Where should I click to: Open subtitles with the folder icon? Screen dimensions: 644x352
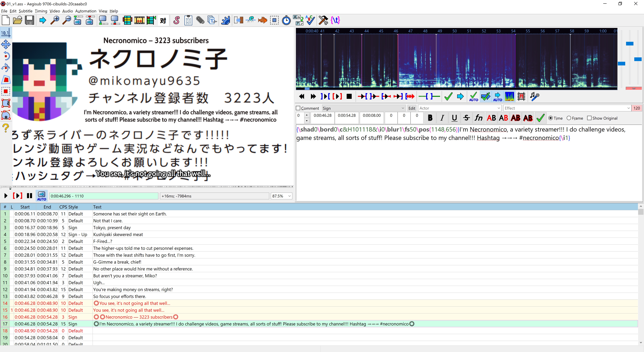[17, 20]
